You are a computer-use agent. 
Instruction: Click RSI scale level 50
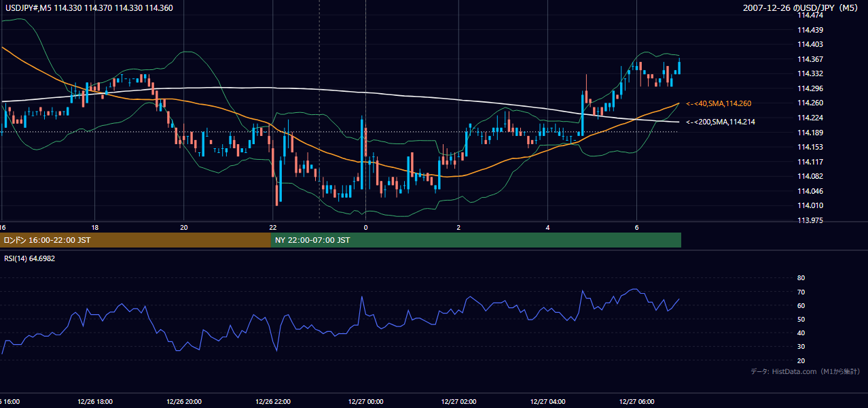point(801,320)
